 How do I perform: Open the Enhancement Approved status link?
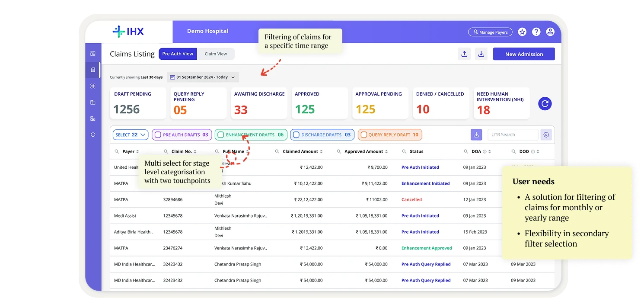click(427, 248)
